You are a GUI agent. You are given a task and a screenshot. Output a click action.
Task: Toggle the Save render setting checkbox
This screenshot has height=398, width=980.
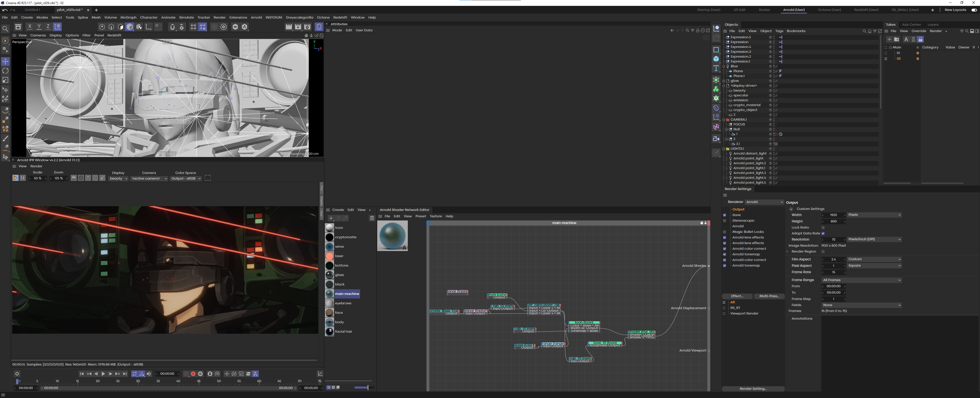724,215
